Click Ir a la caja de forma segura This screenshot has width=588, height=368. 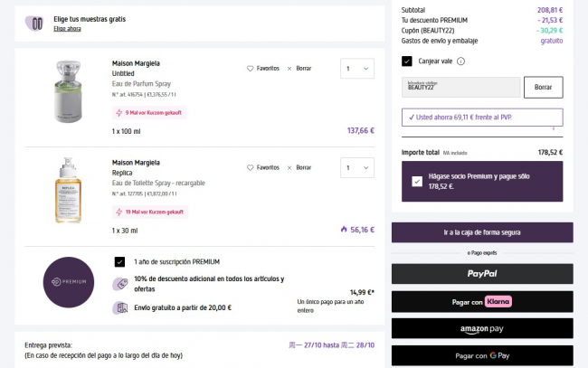point(482,232)
